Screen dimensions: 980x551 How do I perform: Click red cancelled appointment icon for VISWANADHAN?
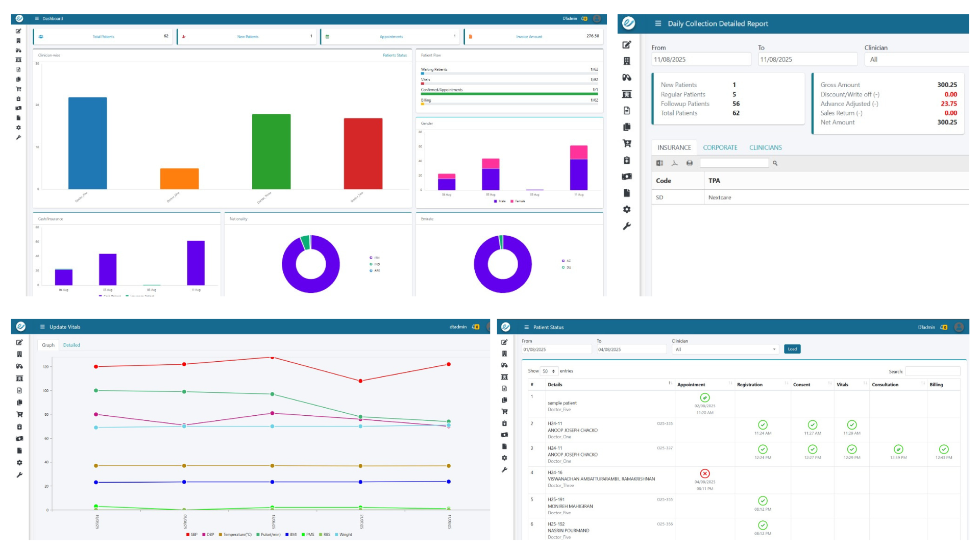pyautogui.click(x=704, y=473)
